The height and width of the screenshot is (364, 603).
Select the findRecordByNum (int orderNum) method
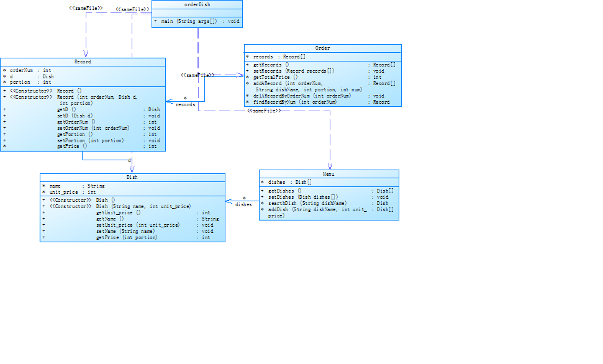pos(320,102)
